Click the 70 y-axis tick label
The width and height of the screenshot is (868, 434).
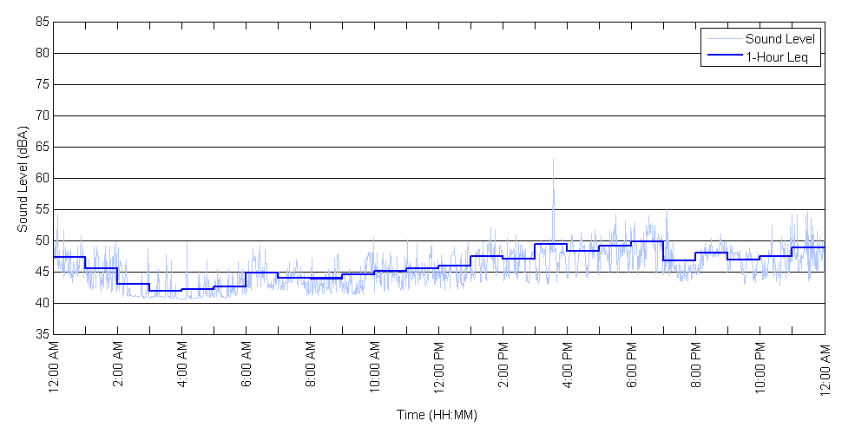42,116
